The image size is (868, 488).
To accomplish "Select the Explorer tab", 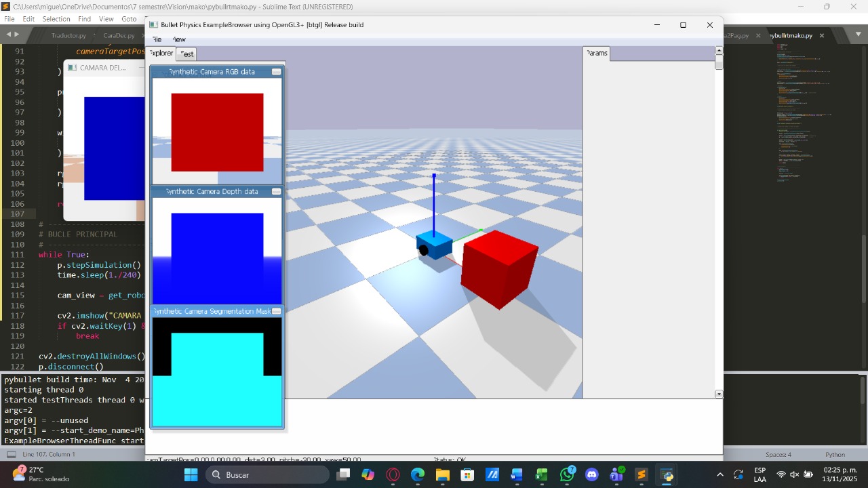I will point(161,53).
